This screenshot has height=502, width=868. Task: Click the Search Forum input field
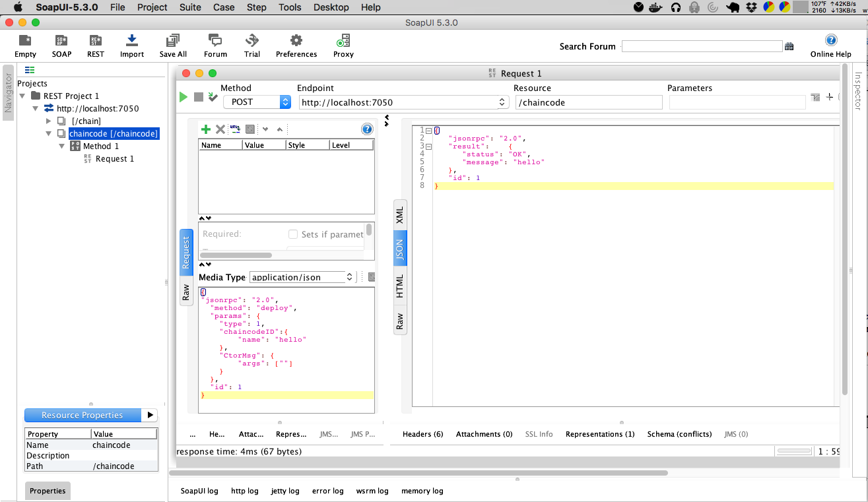[702, 46]
